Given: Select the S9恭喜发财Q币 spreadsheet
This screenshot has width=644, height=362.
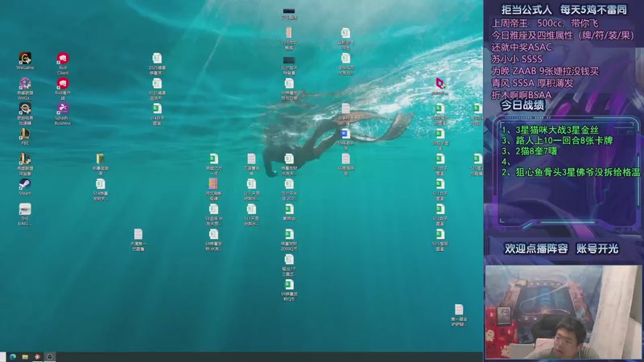Looking at the screenshot, I should coord(289,290).
